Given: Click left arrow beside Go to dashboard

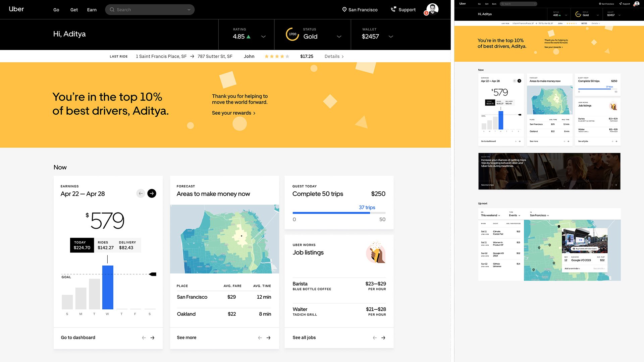Looking at the screenshot, I should pos(144,338).
